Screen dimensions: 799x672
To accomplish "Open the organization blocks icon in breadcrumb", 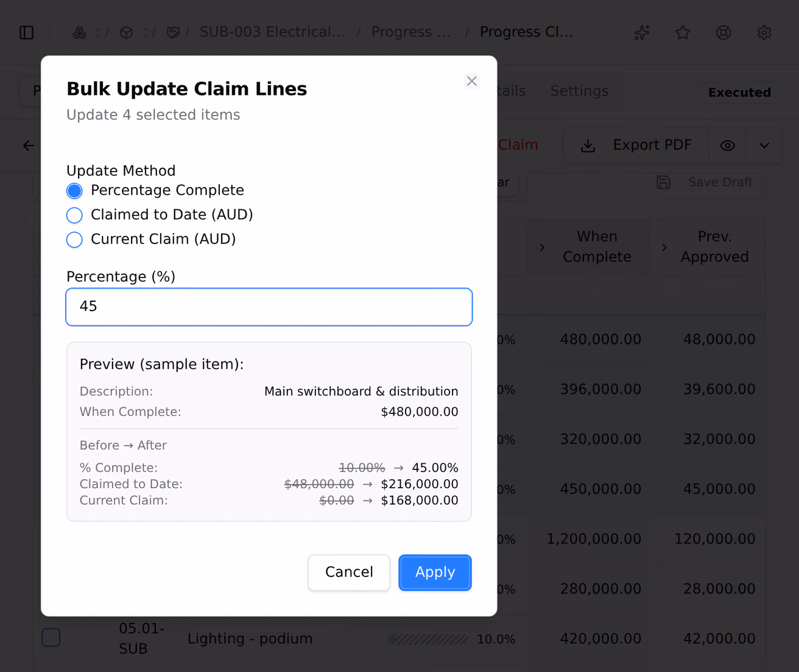I will click(79, 32).
